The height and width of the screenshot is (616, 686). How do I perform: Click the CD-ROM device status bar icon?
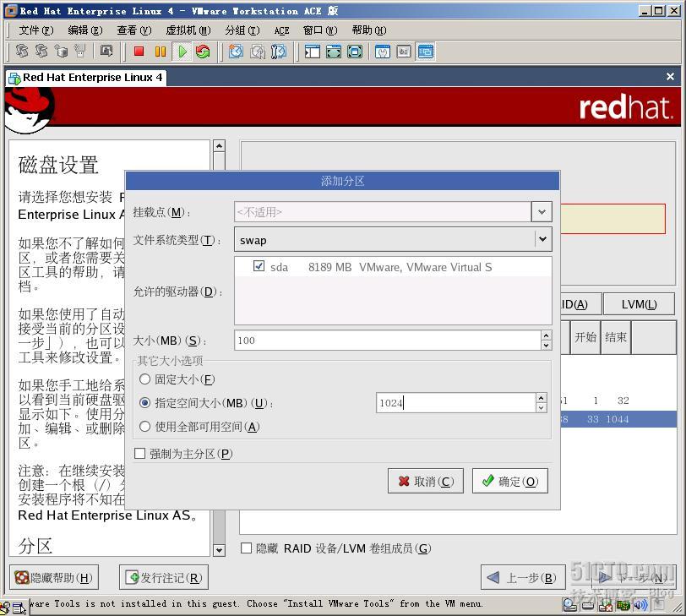coord(570,606)
